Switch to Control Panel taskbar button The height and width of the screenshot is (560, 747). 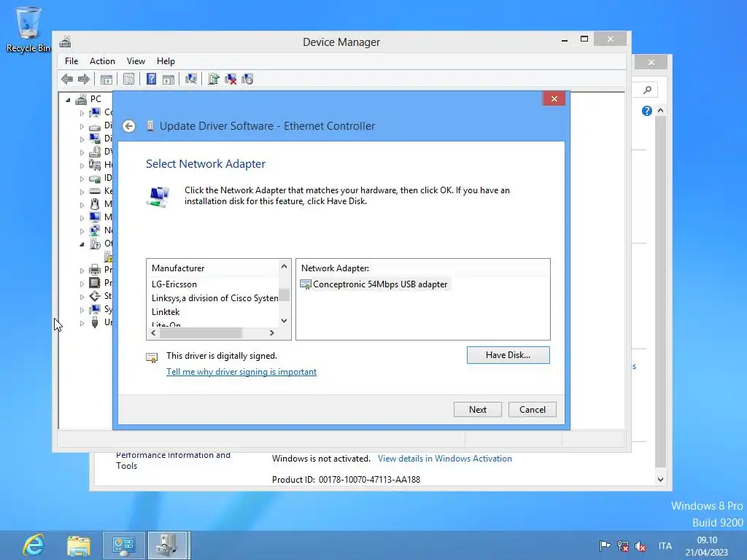point(123,545)
